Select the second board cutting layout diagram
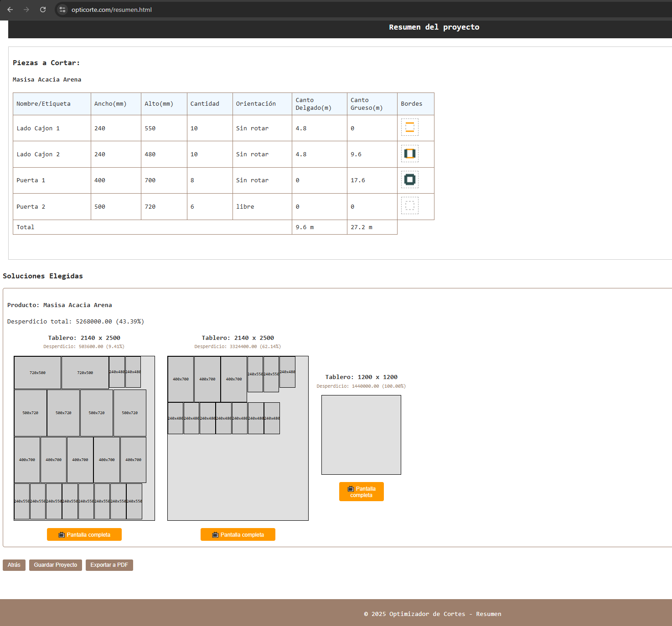The width and height of the screenshot is (672, 626). tap(238, 438)
